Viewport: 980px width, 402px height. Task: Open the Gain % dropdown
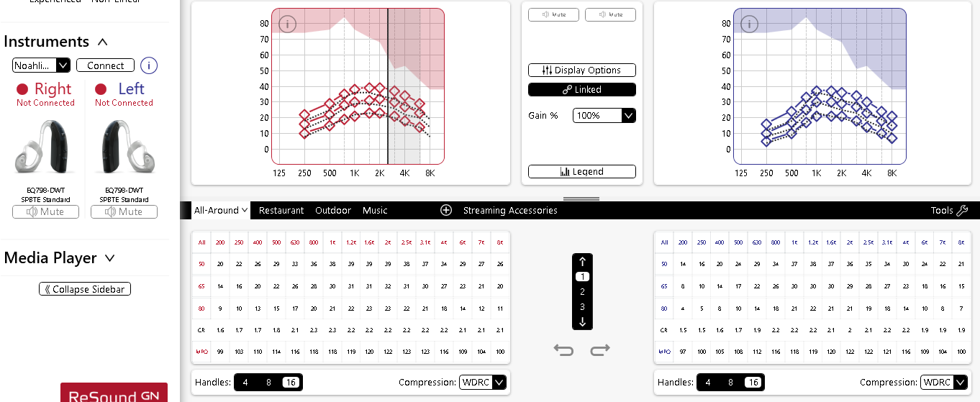click(604, 115)
